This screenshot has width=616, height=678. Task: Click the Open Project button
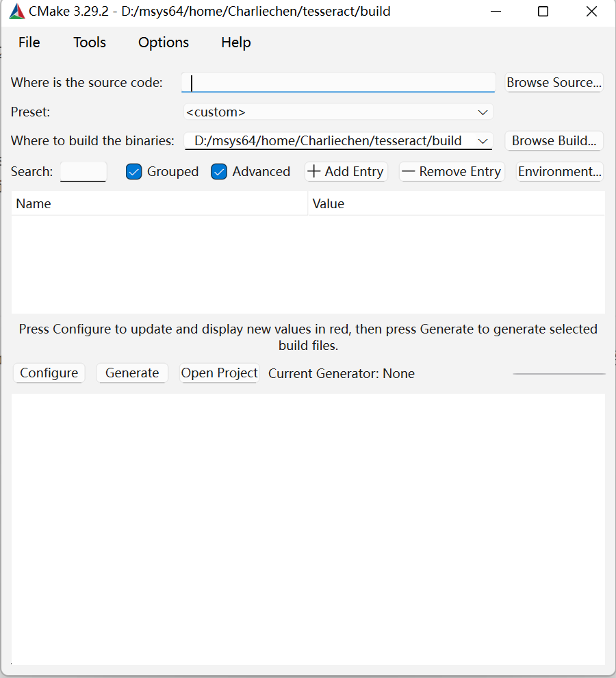coord(220,373)
